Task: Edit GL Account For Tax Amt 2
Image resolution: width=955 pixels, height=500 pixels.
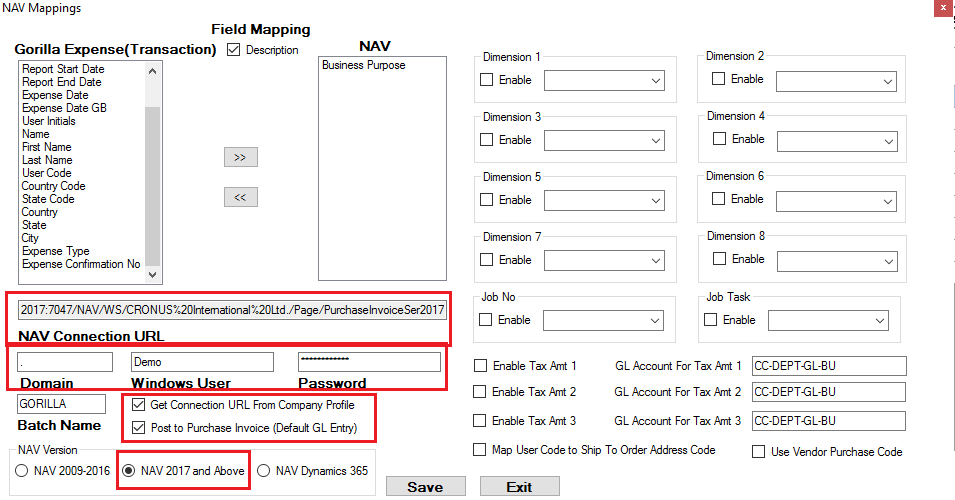Action: 829,392
